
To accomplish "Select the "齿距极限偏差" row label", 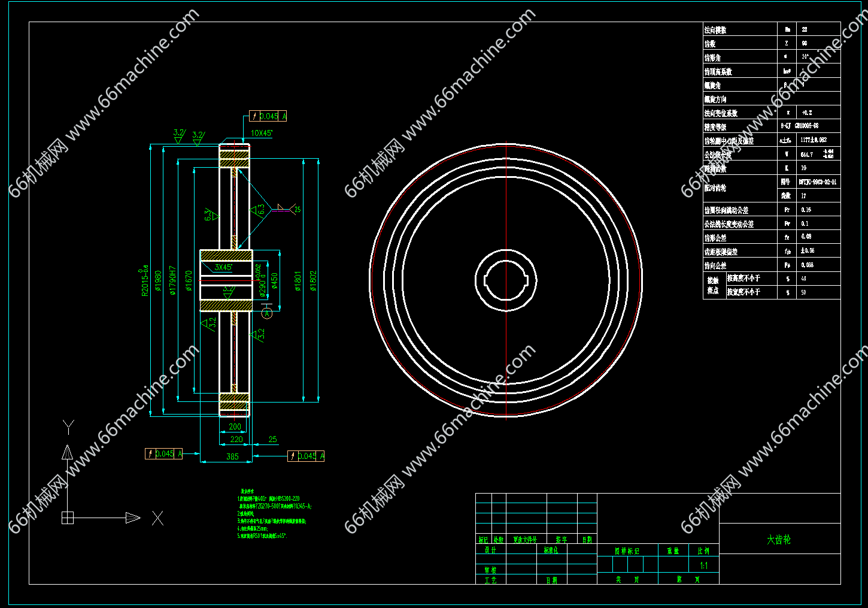I will pos(721,252).
